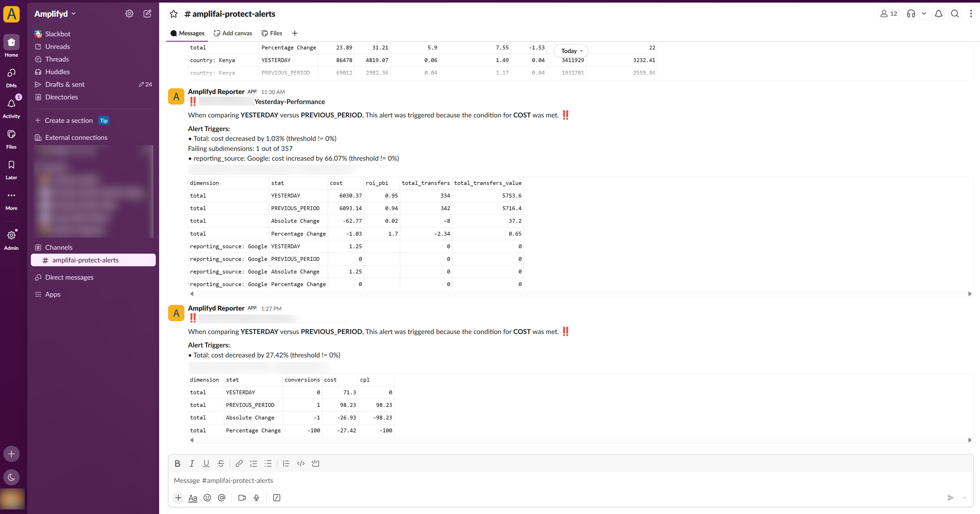
Task: Open user profile avatar
Action: tap(12, 498)
